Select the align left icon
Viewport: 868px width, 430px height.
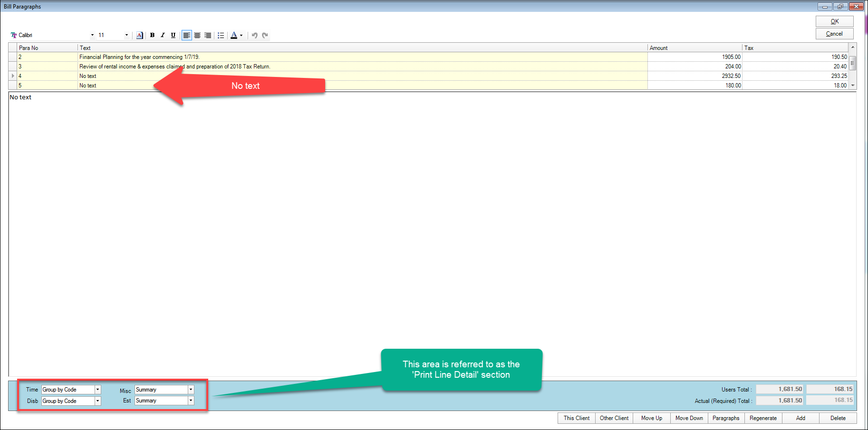(x=186, y=35)
